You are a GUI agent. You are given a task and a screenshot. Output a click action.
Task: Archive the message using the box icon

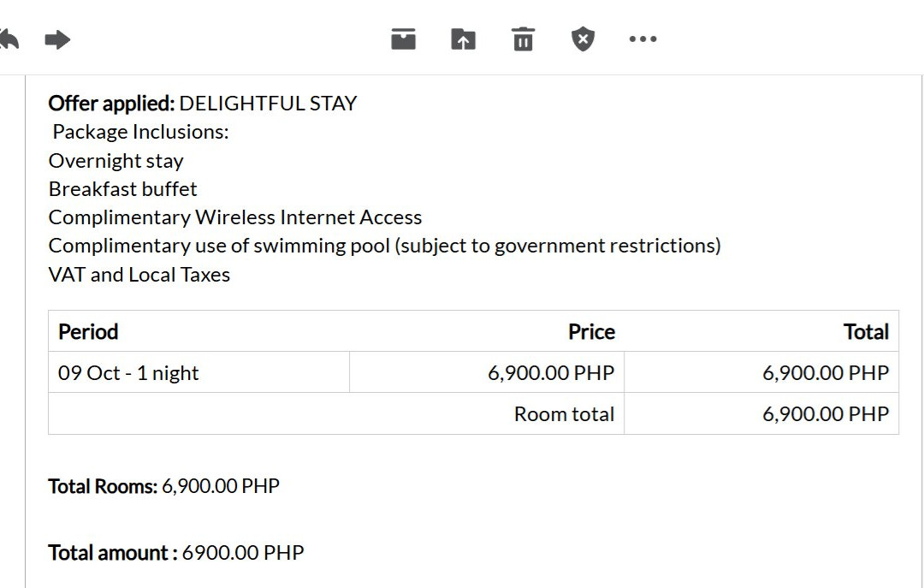pyautogui.click(x=403, y=39)
